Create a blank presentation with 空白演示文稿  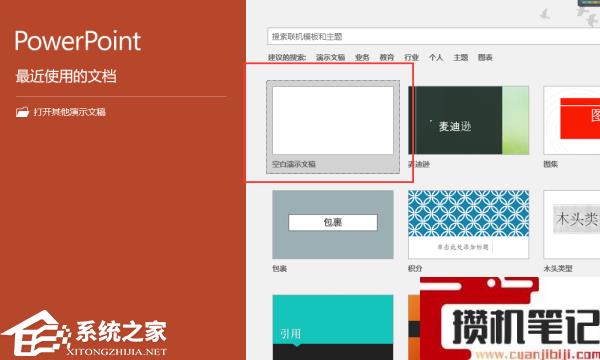point(333,127)
